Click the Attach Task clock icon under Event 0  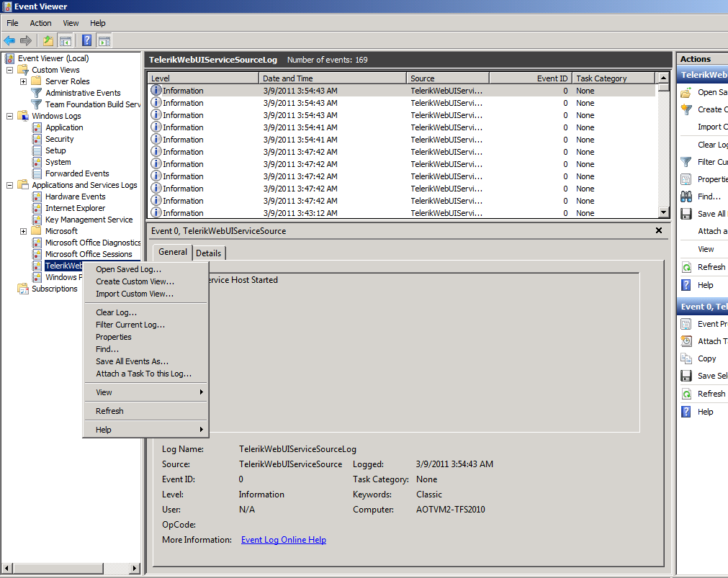click(686, 341)
